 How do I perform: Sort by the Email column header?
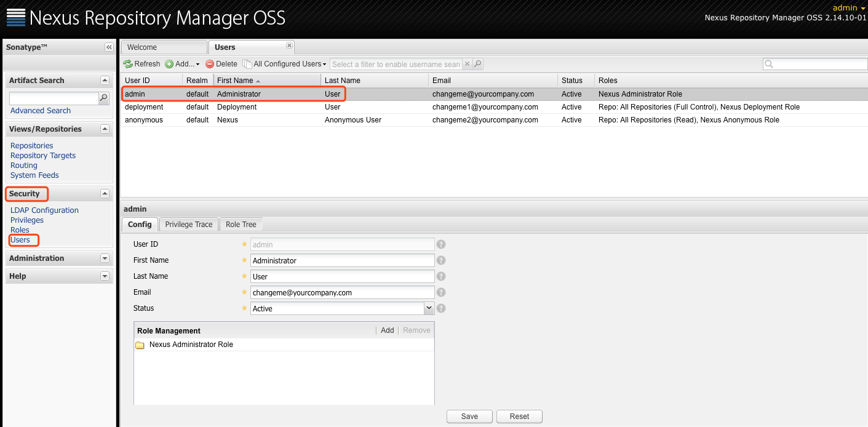click(493, 81)
